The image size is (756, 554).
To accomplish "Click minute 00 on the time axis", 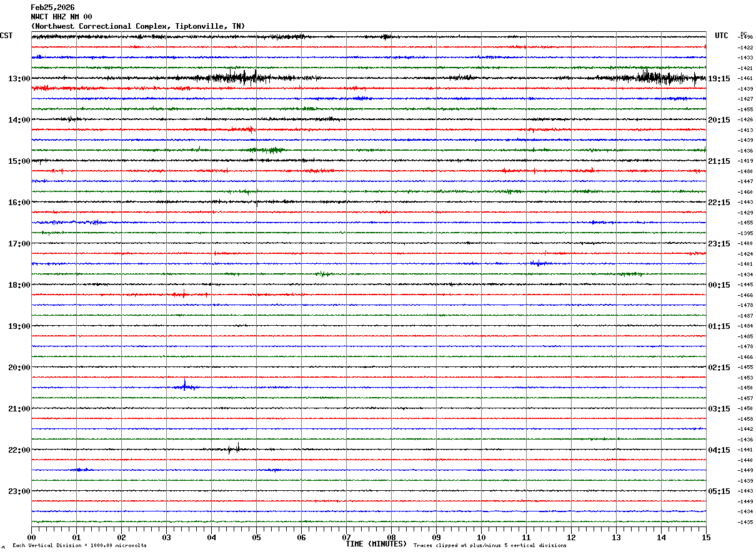I will point(31,537).
